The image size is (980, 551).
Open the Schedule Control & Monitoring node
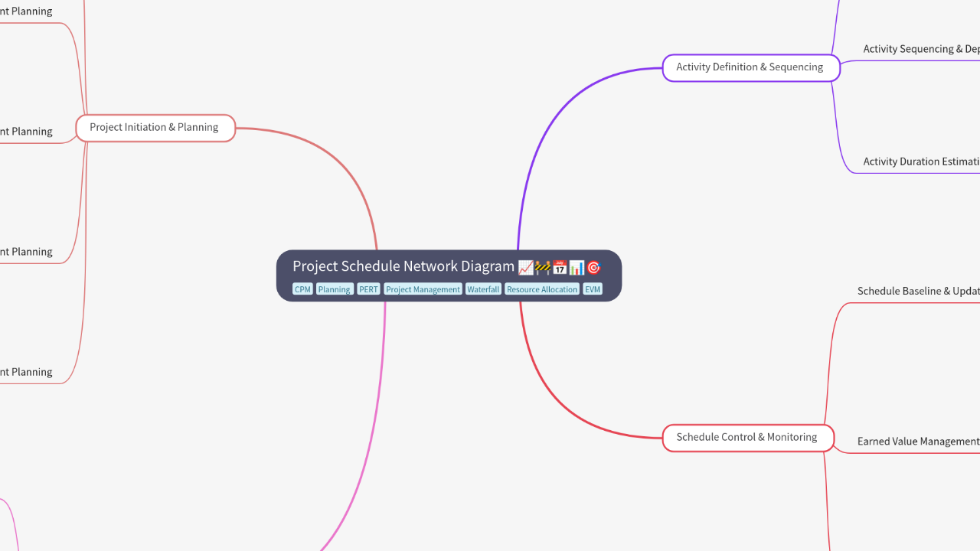coord(748,438)
